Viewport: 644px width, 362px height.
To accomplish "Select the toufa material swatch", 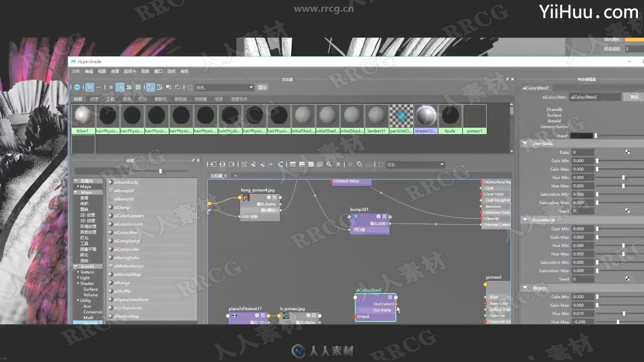I will 450,119.
